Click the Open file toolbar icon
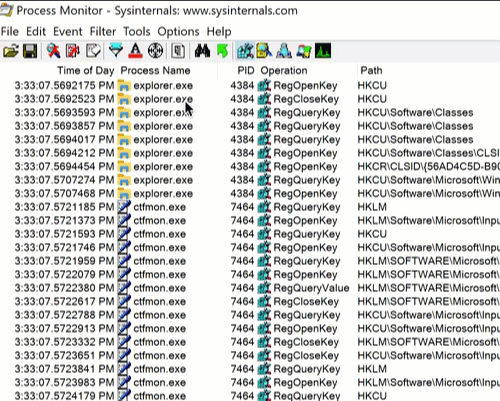This screenshot has width=500, height=401. pos(11,51)
